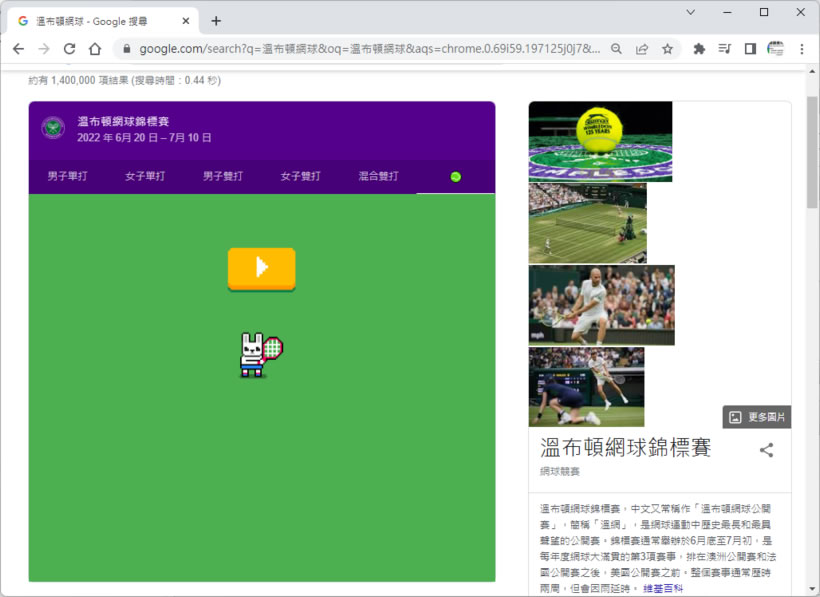The width and height of the screenshot is (820, 597).
Task: Close the 溫布頓網球 Google search tab
Action: coord(186,21)
